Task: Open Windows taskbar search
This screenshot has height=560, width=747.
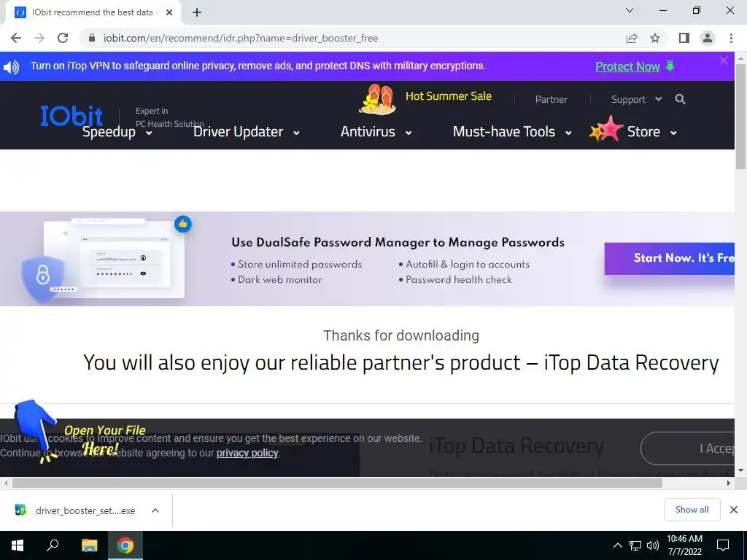Action: coord(53,545)
